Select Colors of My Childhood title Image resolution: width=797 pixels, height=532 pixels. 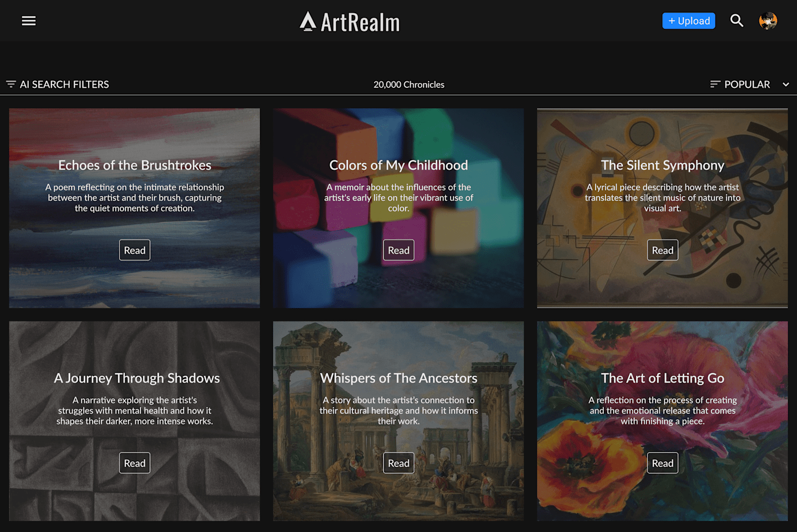point(398,165)
